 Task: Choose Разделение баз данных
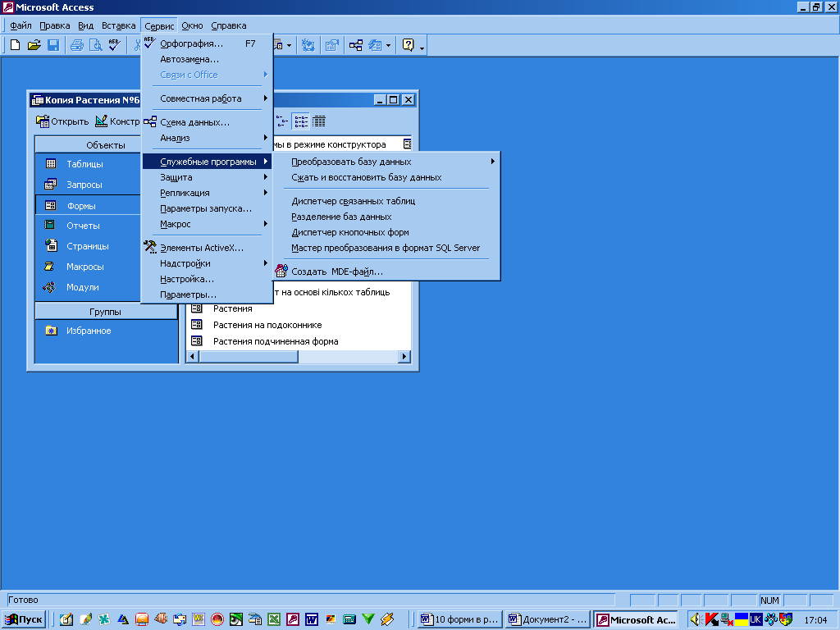[386, 217]
